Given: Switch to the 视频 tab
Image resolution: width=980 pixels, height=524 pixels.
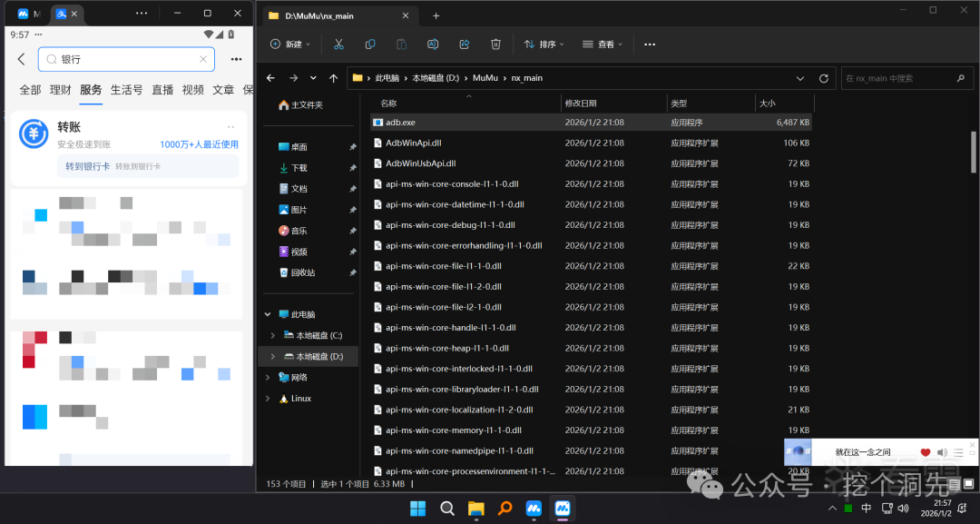Looking at the screenshot, I should tap(193, 90).
